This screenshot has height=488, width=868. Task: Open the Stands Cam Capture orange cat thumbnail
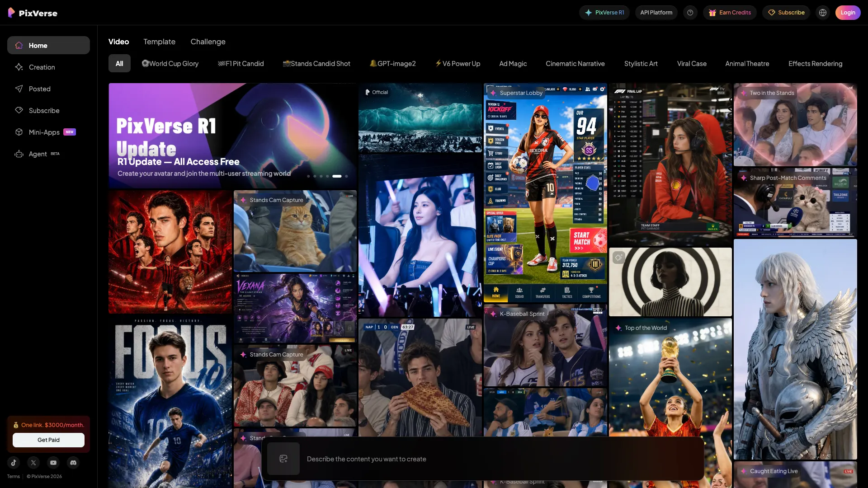295,231
